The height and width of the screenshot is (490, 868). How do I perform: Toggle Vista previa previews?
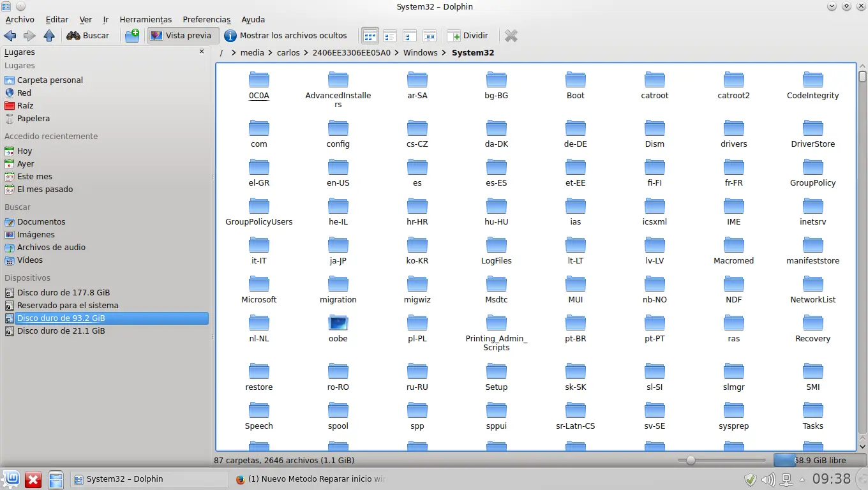point(183,36)
